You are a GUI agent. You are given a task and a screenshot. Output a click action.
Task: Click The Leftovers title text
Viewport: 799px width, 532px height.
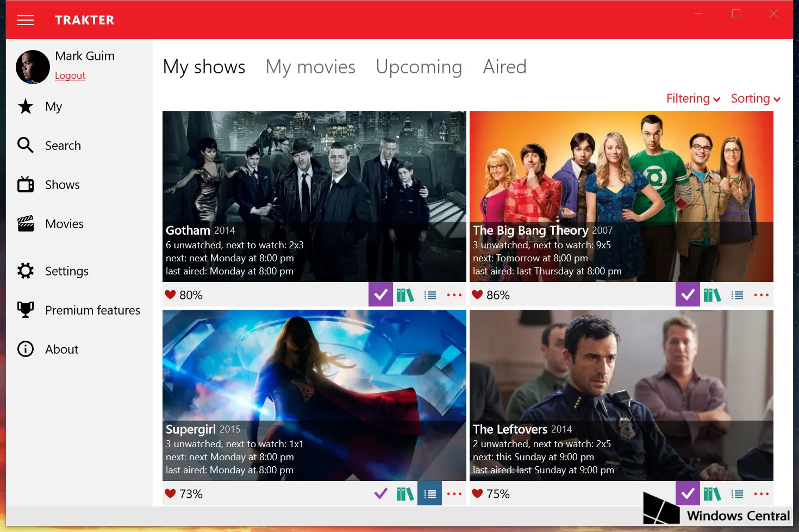pyautogui.click(x=510, y=429)
